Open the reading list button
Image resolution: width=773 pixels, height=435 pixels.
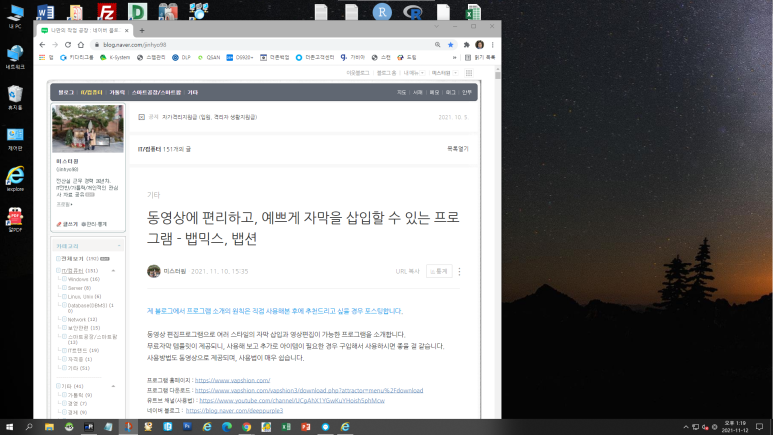pos(480,58)
